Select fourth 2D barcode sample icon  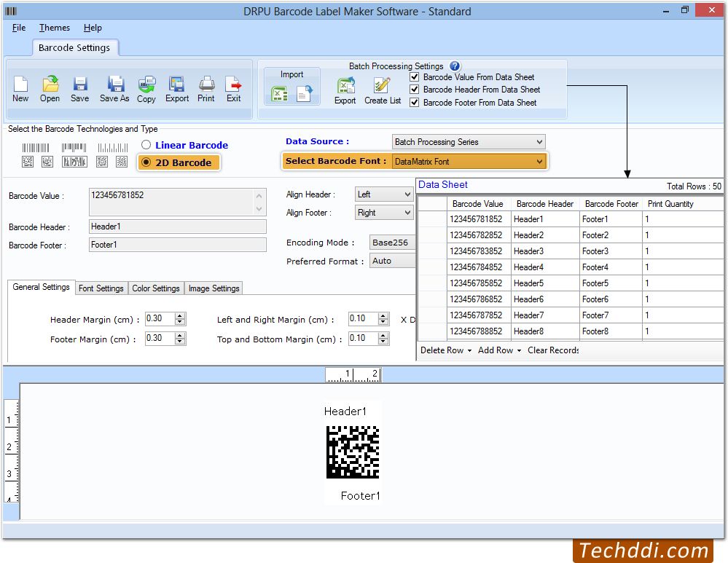[102, 162]
